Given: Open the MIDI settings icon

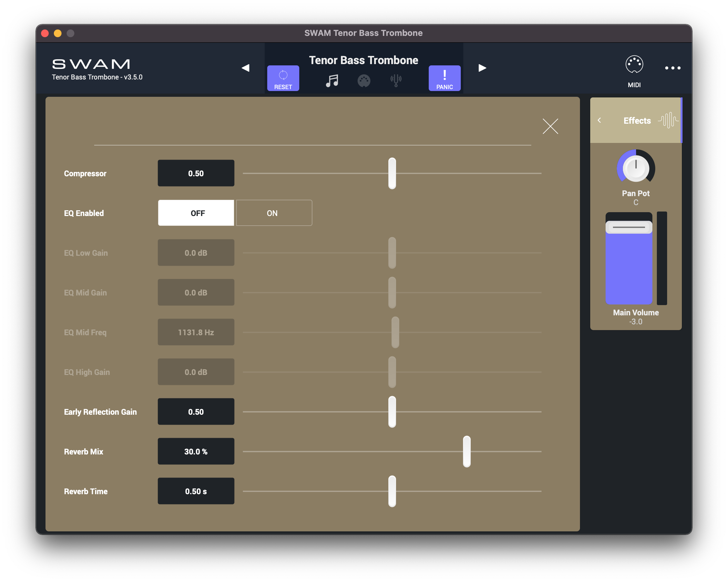Looking at the screenshot, I should point(634,64).
